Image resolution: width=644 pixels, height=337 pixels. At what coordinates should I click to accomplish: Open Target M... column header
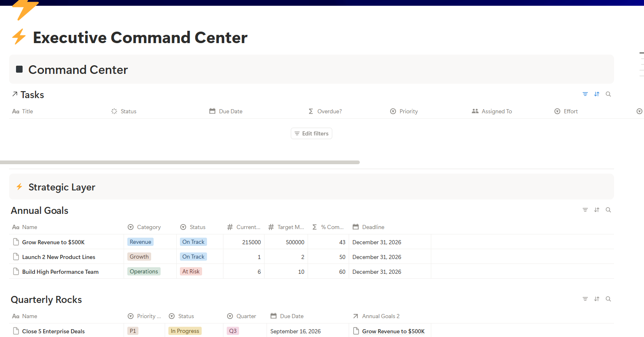click(286, 227)
